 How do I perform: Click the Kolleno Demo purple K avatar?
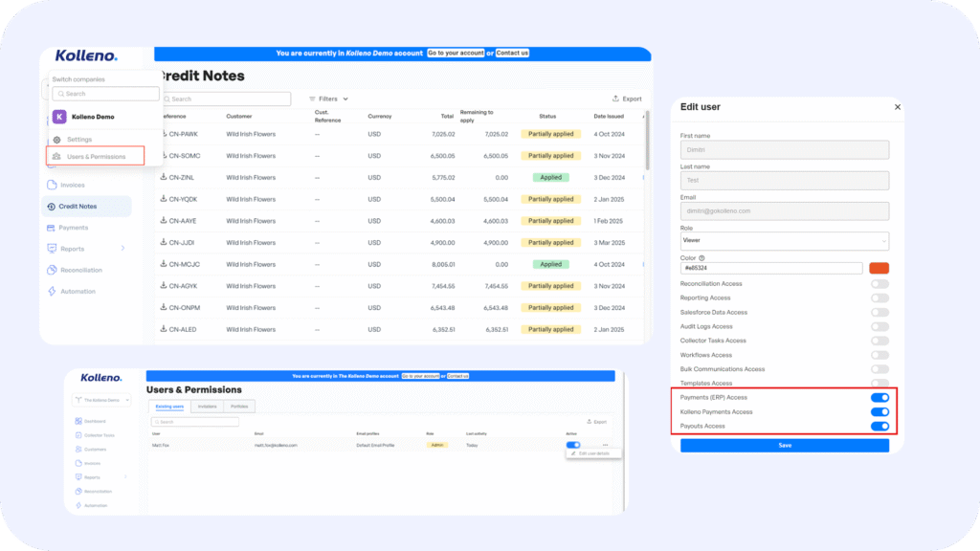(59, 117)
